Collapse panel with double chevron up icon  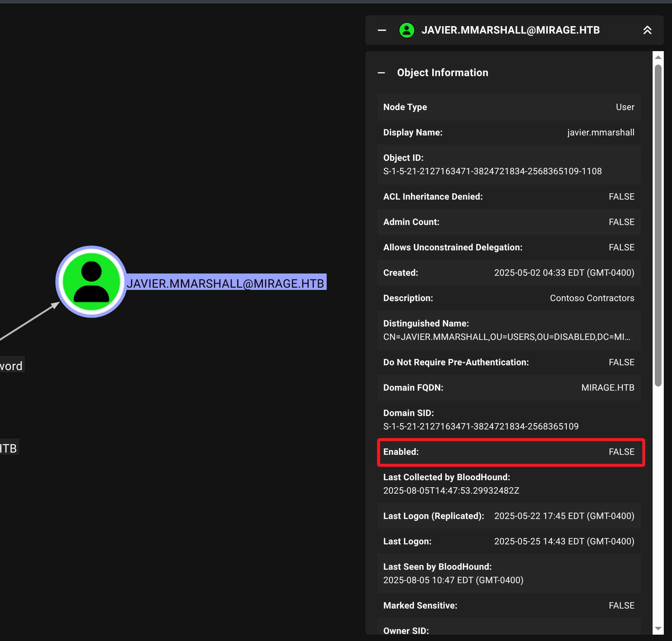coord(647,30)
